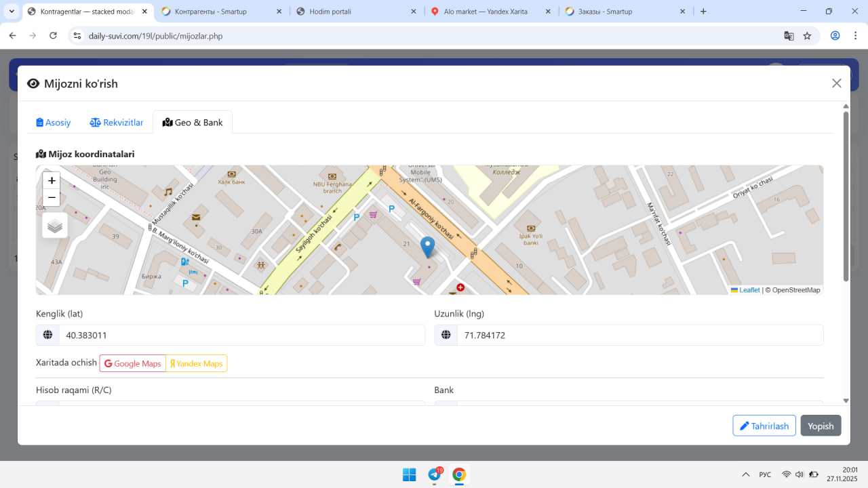868x488 pixels.
Task: Open location in Yandex Maps
Action: (197, 363)
